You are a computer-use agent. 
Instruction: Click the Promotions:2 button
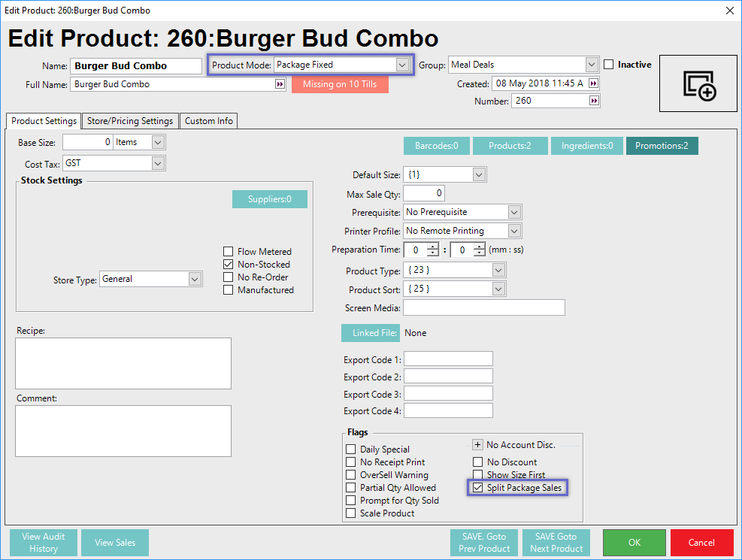[x=662, y=146]
